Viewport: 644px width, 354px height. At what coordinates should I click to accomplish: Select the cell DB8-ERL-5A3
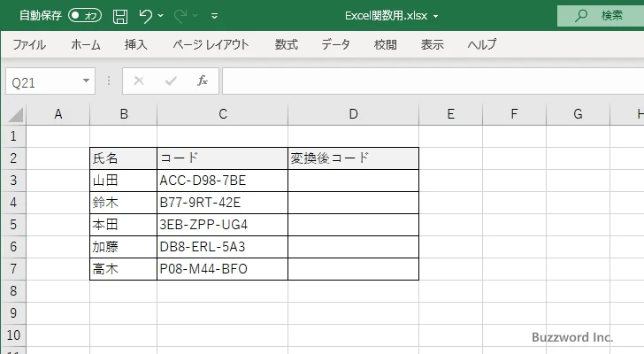(x=222, y=247)
